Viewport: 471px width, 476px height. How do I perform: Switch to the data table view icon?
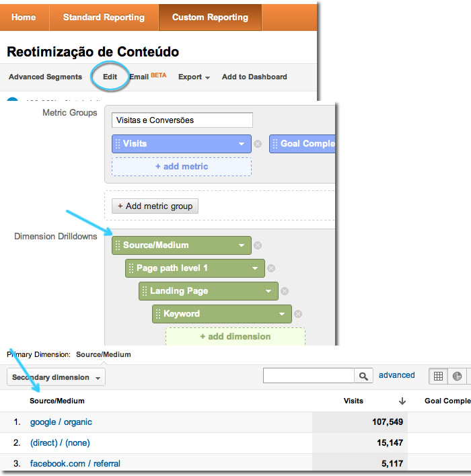pos(438,376)
